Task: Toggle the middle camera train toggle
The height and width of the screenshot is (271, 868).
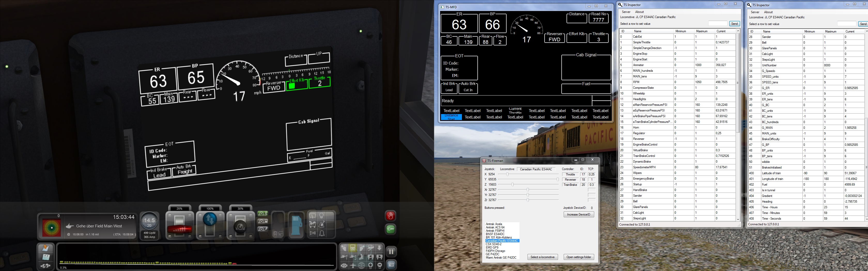Action: pyautogui.click(x=262, y=221)
